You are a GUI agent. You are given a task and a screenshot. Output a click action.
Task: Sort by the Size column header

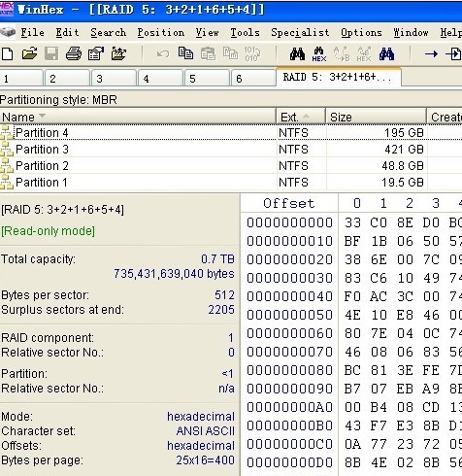(376, 117)
